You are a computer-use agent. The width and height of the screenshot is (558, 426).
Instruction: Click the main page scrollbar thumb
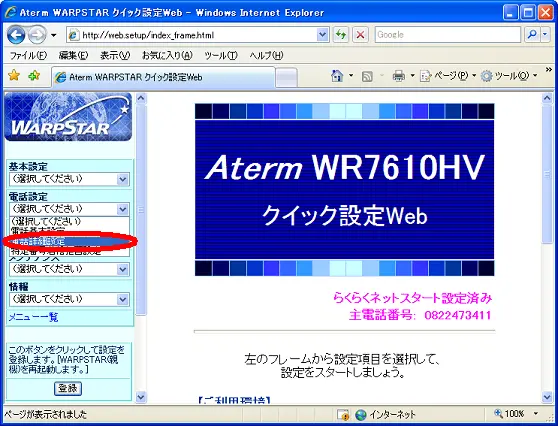click(547, 174)
